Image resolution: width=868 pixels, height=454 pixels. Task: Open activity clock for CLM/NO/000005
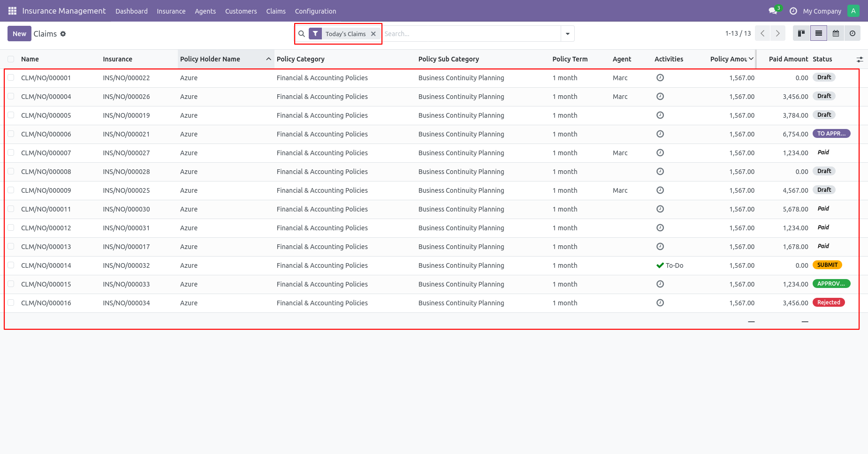pyautogui.click(x=660, y=115)
